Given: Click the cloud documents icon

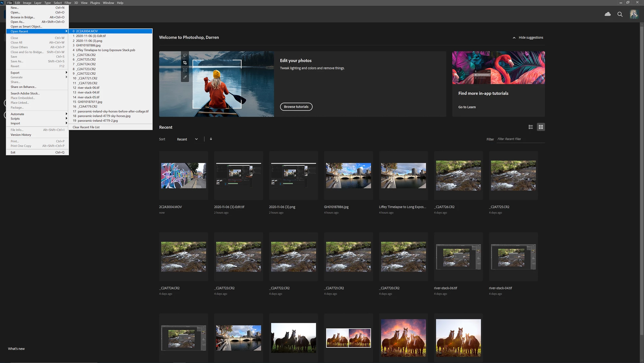Looking at the screenshot, I should (x=608, y=14).
